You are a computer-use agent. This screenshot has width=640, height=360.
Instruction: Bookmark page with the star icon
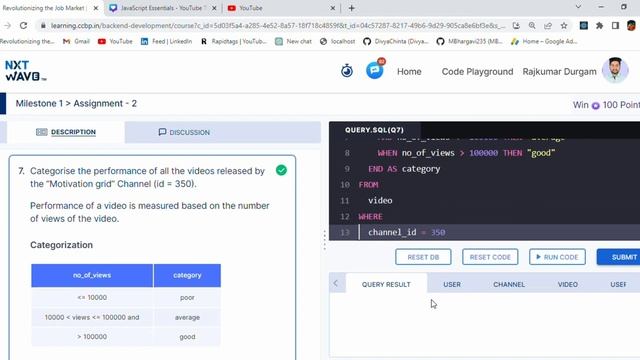564,25
